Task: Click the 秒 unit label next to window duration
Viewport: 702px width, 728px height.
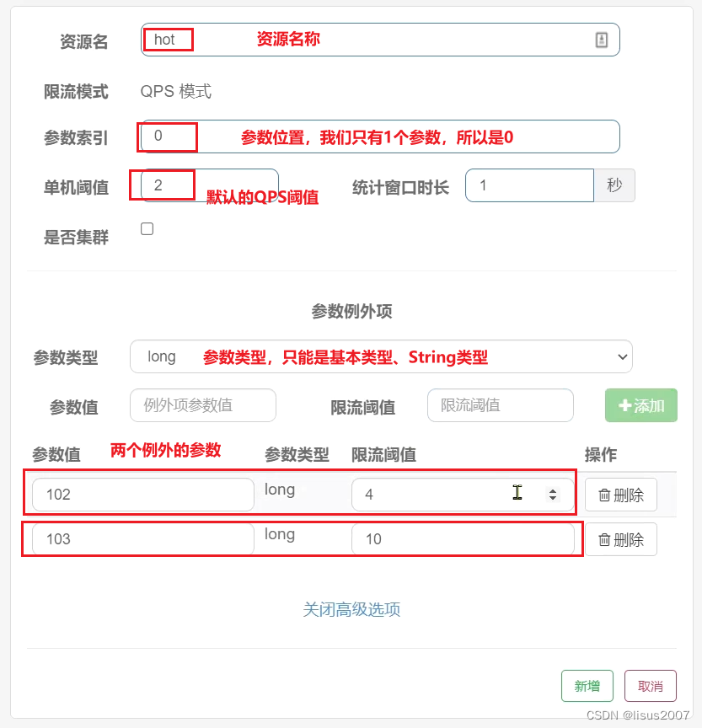Action: click(x=615, y=185)
